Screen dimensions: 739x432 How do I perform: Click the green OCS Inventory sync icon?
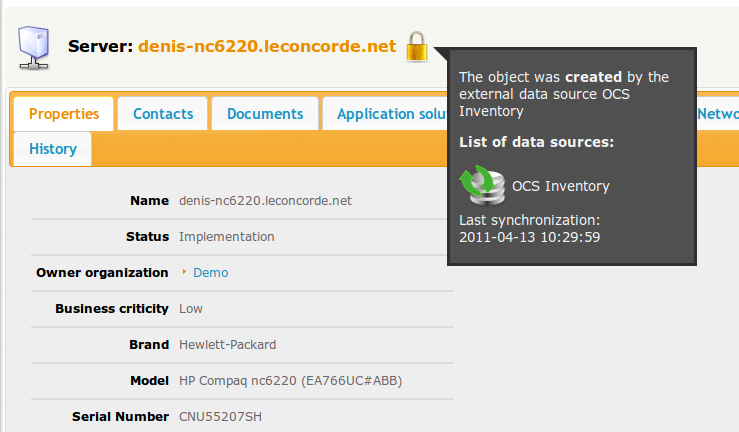pyautogui.click(x=480, y=185)
